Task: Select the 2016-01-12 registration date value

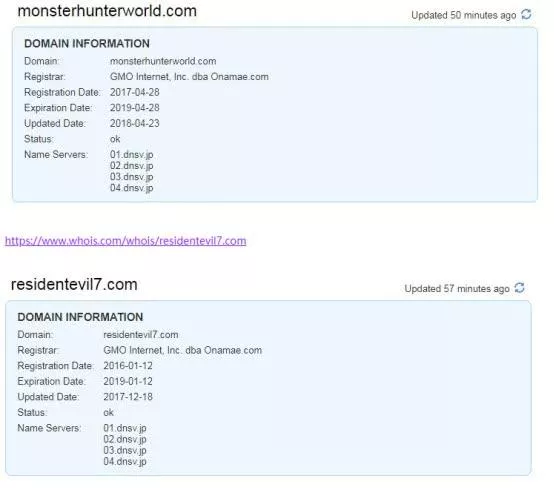Action: [128, 366]
